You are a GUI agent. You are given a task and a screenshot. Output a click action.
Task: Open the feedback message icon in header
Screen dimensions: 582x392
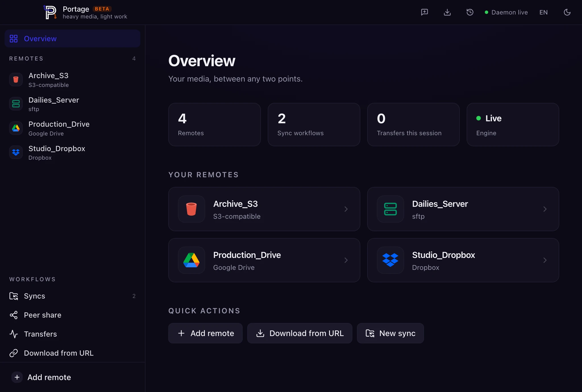pyautogui.click(x=425, y=12)
